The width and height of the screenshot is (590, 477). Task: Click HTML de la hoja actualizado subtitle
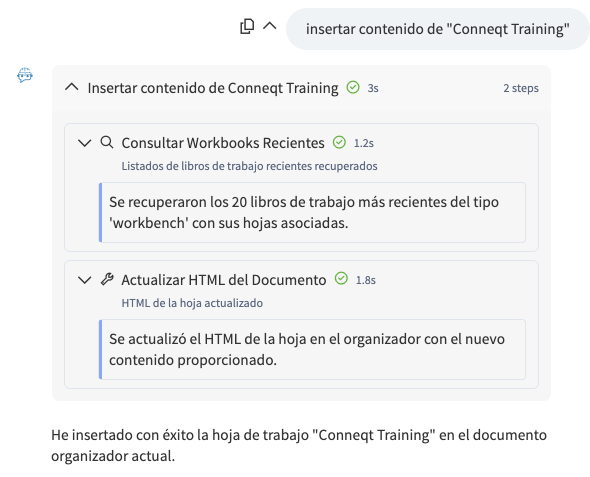coord(192,303)
